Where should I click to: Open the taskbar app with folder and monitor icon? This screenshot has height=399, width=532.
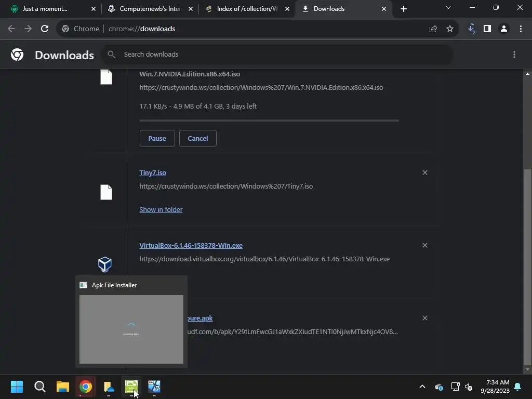(109, 387)
